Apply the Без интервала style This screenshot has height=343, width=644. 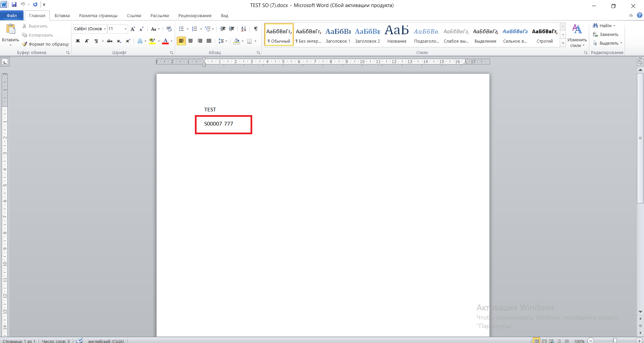308,35
